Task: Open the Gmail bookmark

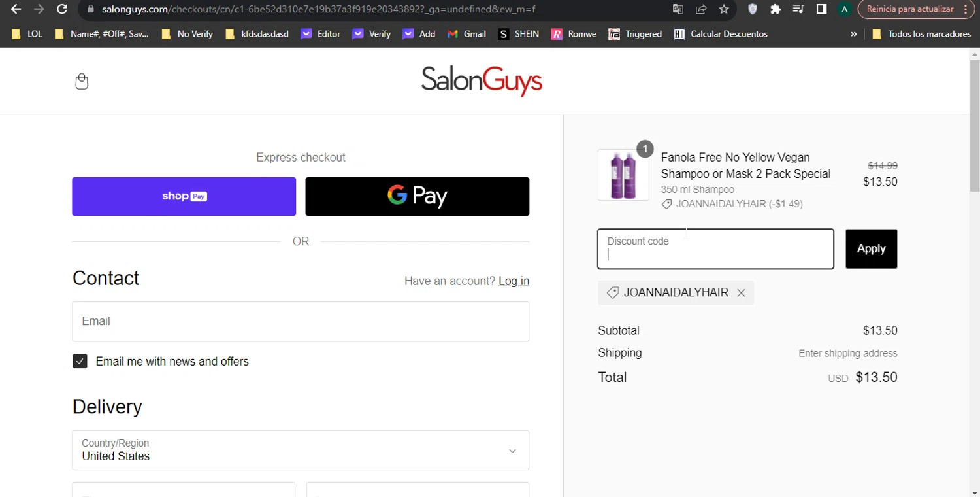Action: [466, 34]
